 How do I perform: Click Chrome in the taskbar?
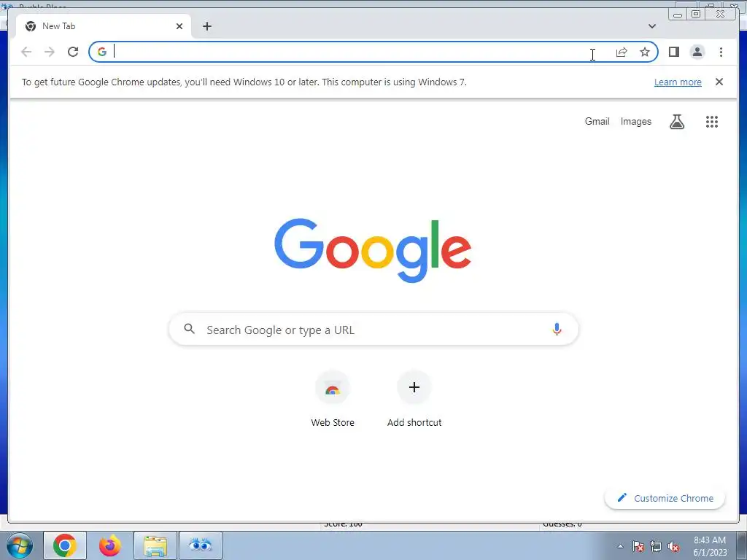65,545
